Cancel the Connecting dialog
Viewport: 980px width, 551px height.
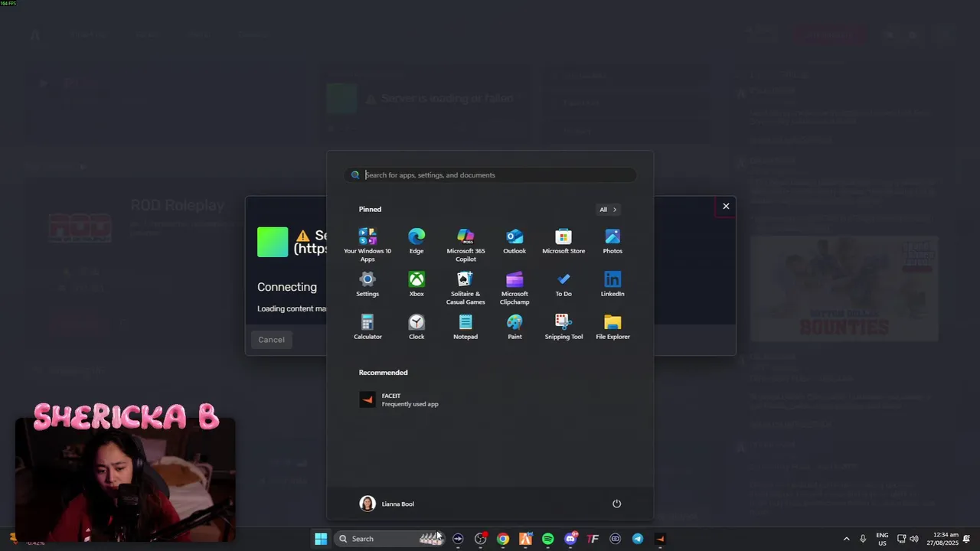point(271,340)
